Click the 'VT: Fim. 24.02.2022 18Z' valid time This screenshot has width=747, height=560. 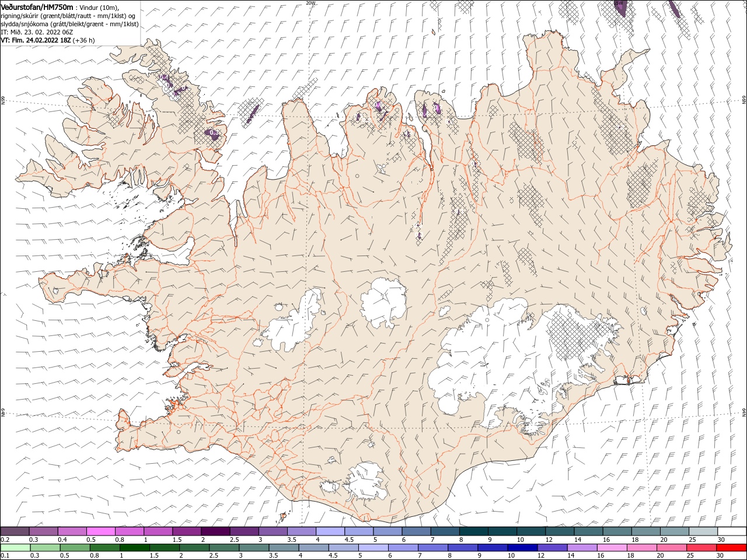36,40
